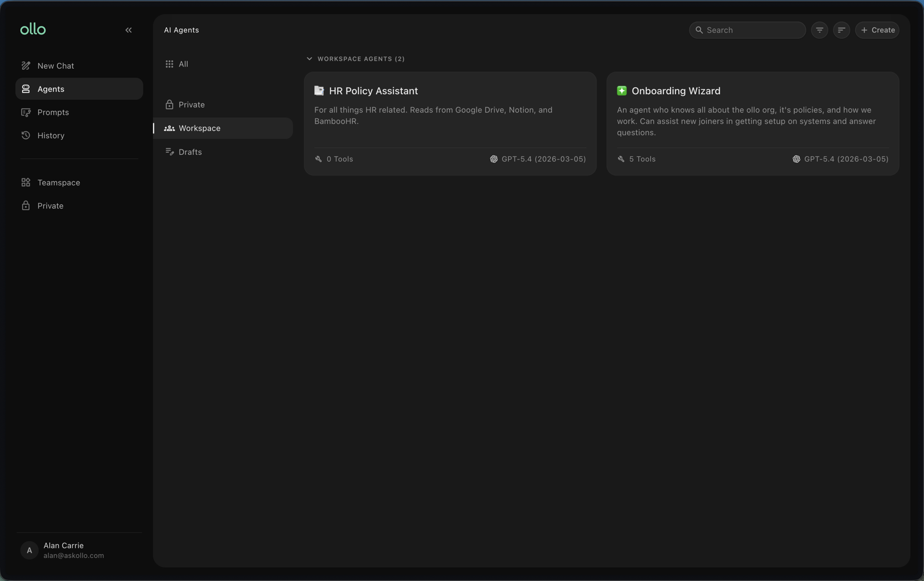Click the HR Policy Assistant document icon

[x=319, y=91]
